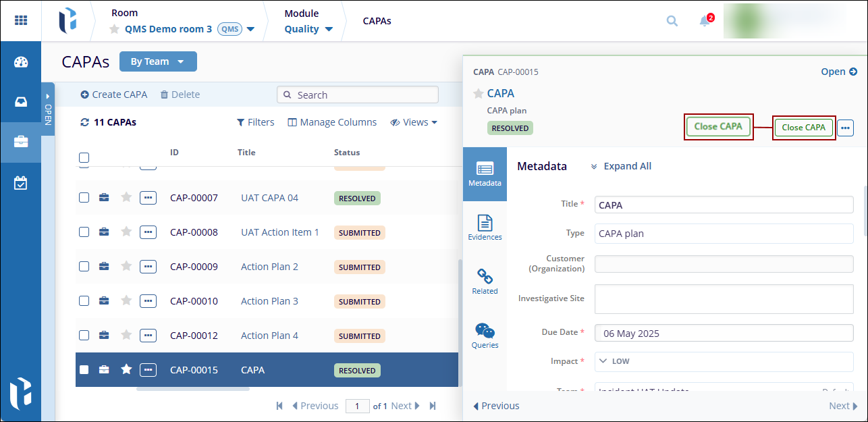Image resolution: width=868 pixels, height=422 pixels.
Task: Switch to the Queries tab
Action: click(485, 336)
